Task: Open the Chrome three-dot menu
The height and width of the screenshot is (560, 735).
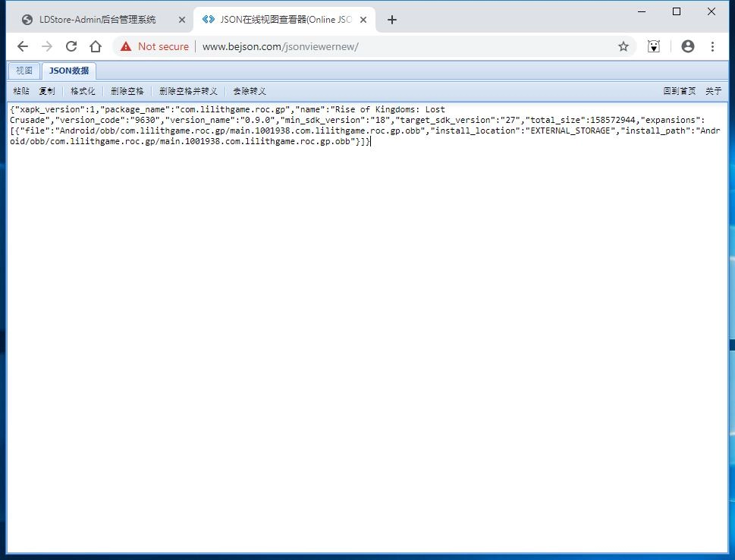Action: [712, 46]
